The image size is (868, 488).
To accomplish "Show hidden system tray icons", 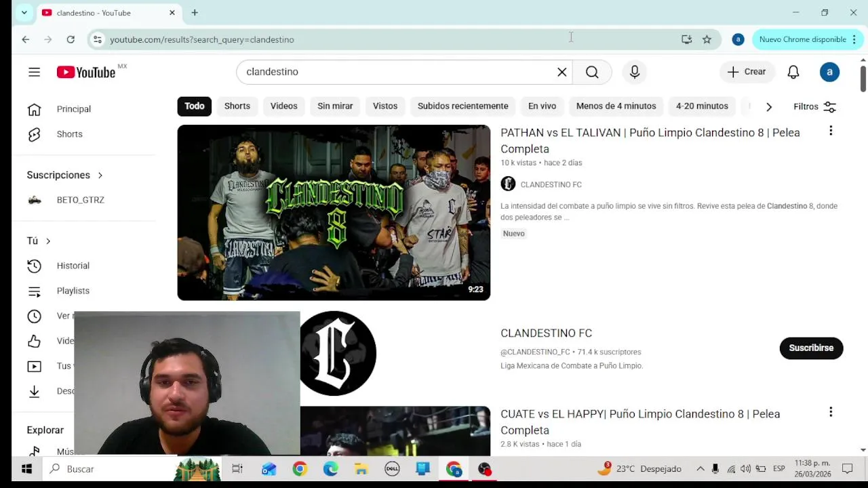I will click(x=701, y=469).
